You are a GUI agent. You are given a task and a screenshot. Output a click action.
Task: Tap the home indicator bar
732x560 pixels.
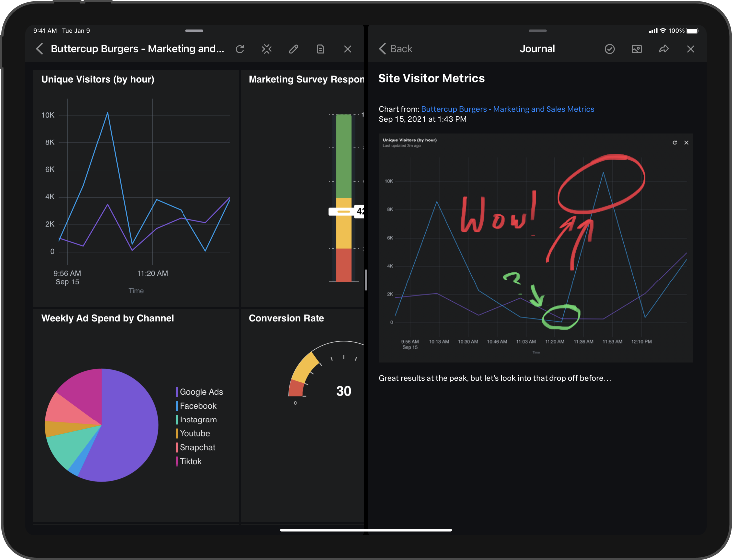click(x=366, y=530)
